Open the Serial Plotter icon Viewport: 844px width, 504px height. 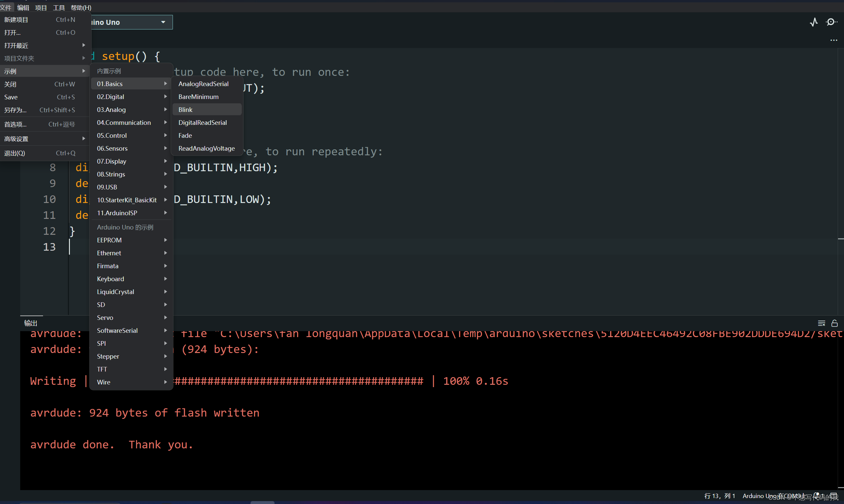coord(814,23)
